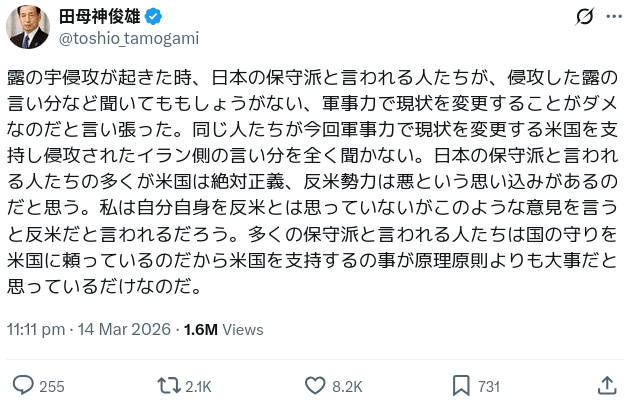Repost this tweet using the retweet icon
Viewport: 625px width, 402px height.
166,385
